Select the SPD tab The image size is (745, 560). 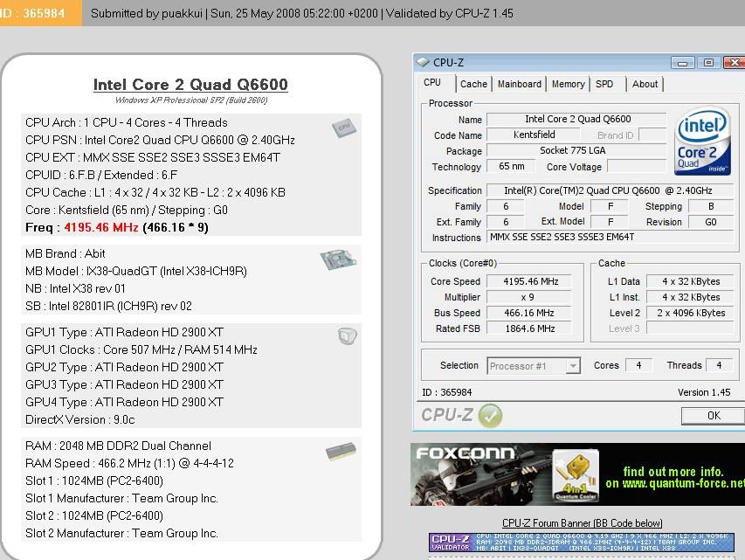click(x=604, y=84)
